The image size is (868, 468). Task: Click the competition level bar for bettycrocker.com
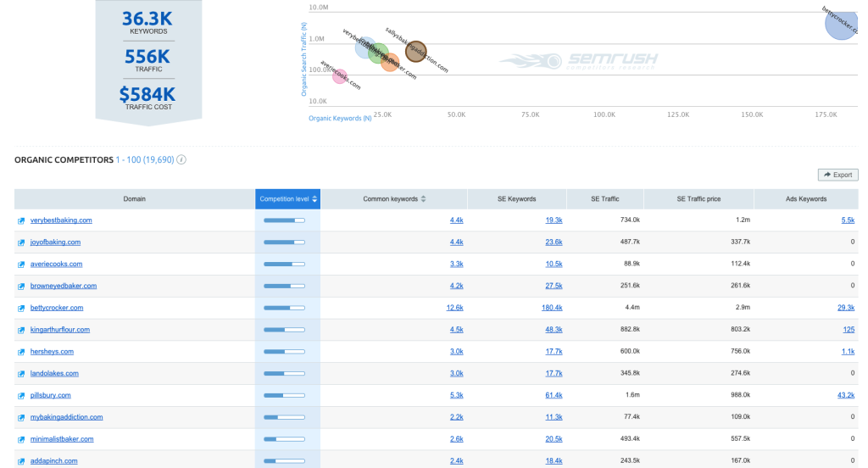tap(284, 308)
